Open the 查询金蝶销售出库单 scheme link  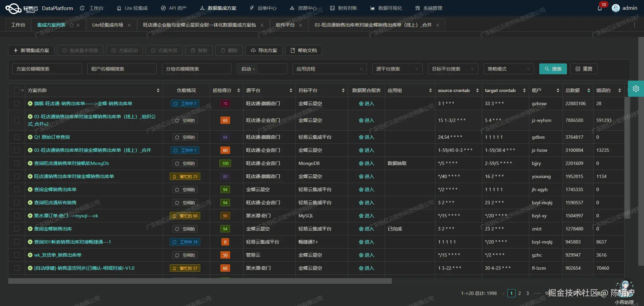click(55, 189)
